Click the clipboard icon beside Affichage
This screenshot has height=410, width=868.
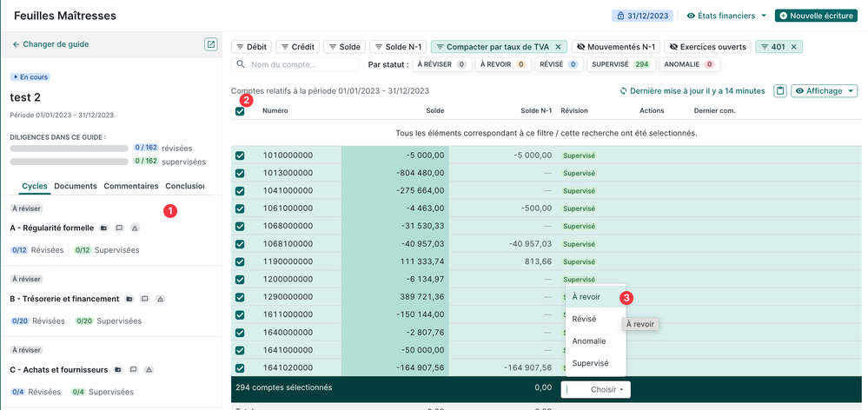[x=780, y=91]
